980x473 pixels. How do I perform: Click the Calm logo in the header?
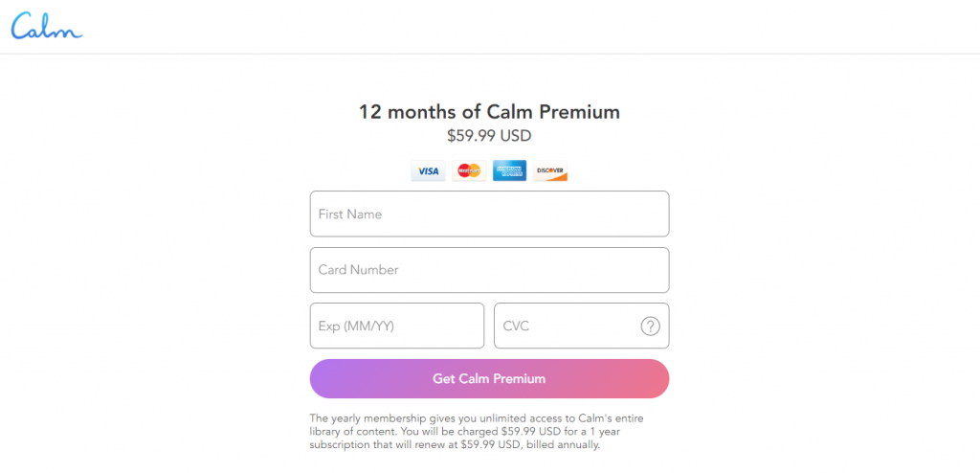click(47, 26)
